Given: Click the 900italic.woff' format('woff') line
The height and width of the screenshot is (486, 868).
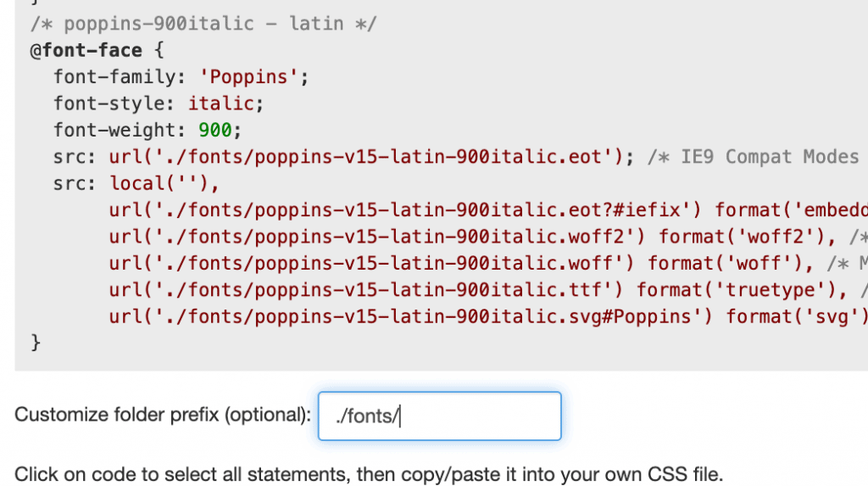Looking at the screenshot, I should (x=488, y=263).
